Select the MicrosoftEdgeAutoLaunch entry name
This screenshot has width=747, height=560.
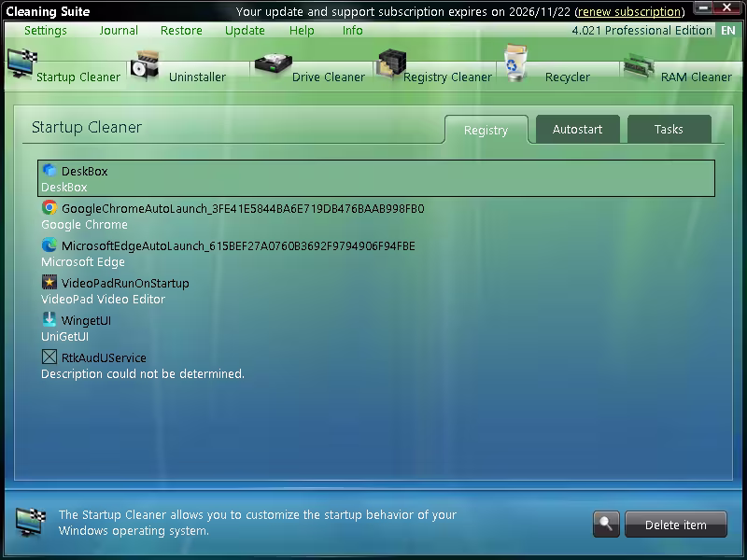(x=238, y=245)
